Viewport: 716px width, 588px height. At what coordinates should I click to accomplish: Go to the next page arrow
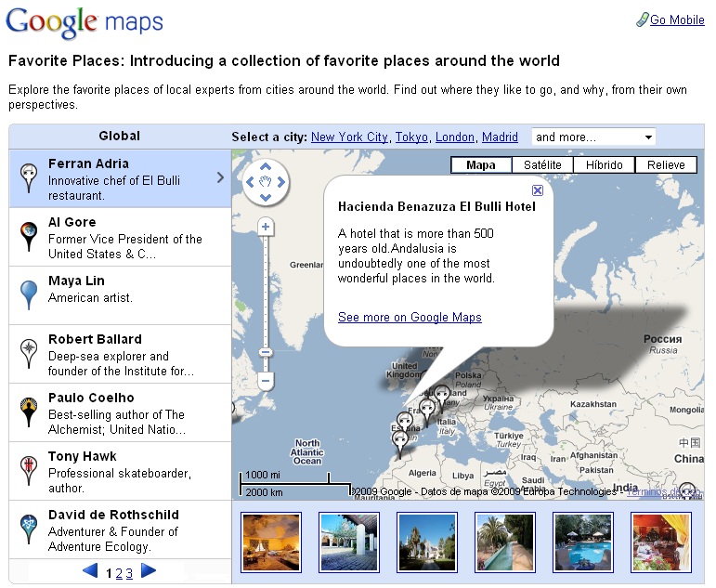point(149,571)
